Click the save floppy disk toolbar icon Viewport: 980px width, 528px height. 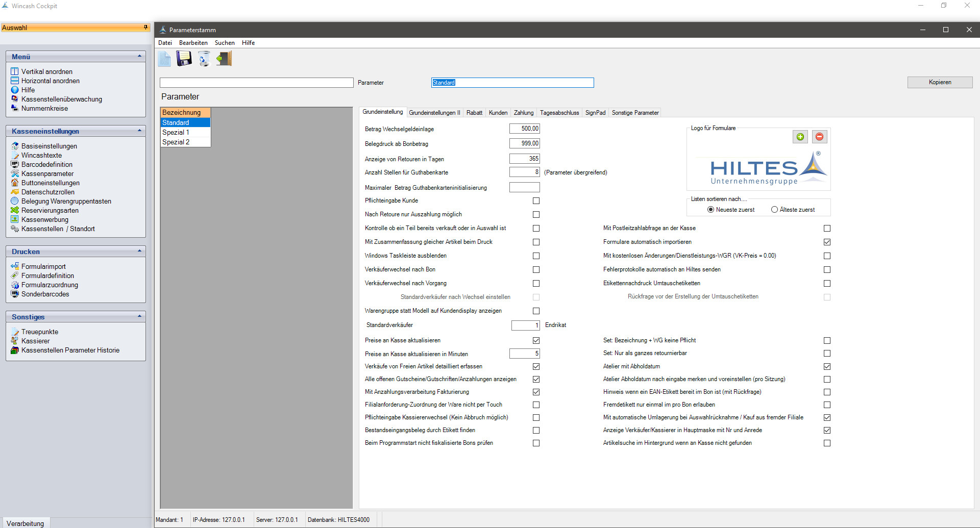click(x=184, y=59)
